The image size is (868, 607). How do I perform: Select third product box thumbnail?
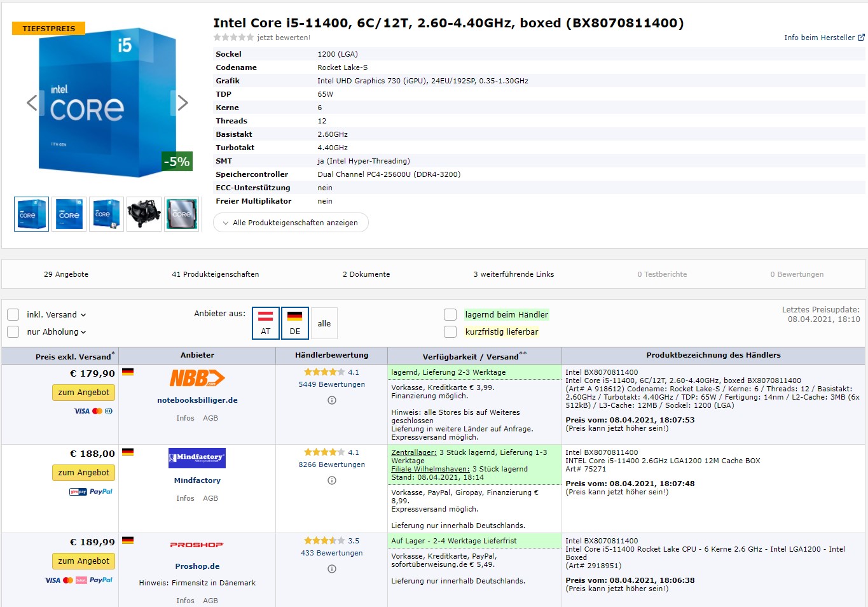point(106,214)
